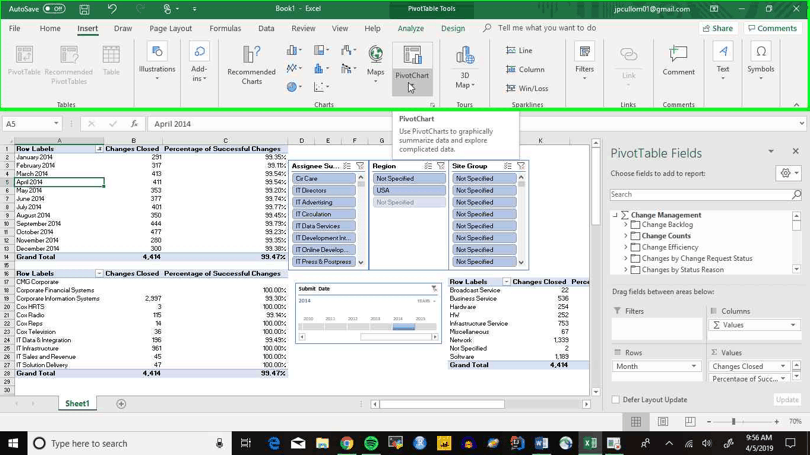Open Row Labels filter dropdown in row 16
The width and height of the screenshot is (811, 456).
(x=99, y=273)
